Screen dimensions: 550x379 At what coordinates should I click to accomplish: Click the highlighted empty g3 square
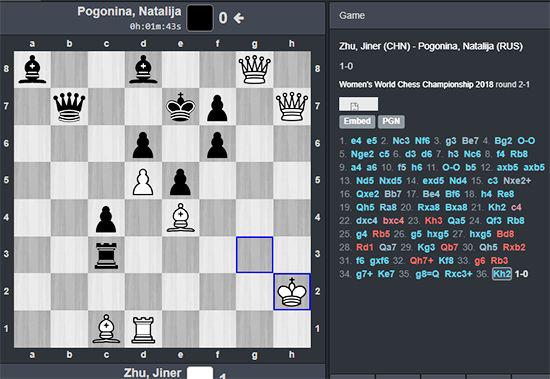click(255, 255)
